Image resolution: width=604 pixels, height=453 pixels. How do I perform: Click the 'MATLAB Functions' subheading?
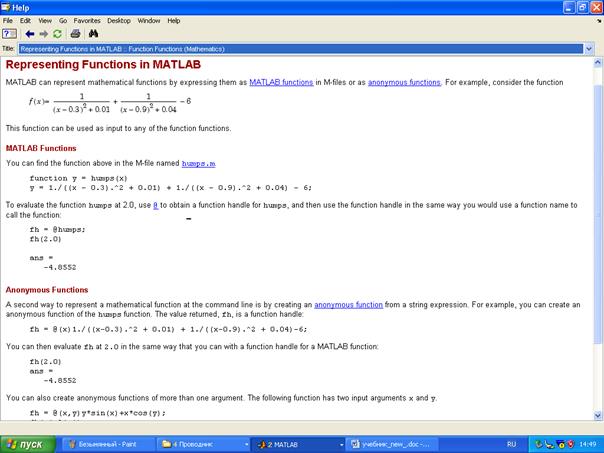tap(41, 148)
